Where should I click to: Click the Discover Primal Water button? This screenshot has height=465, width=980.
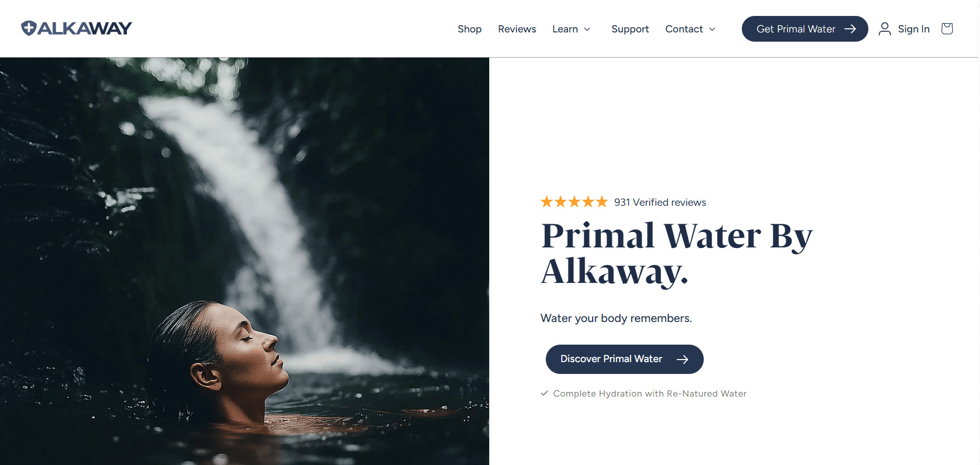coord(625,359)
